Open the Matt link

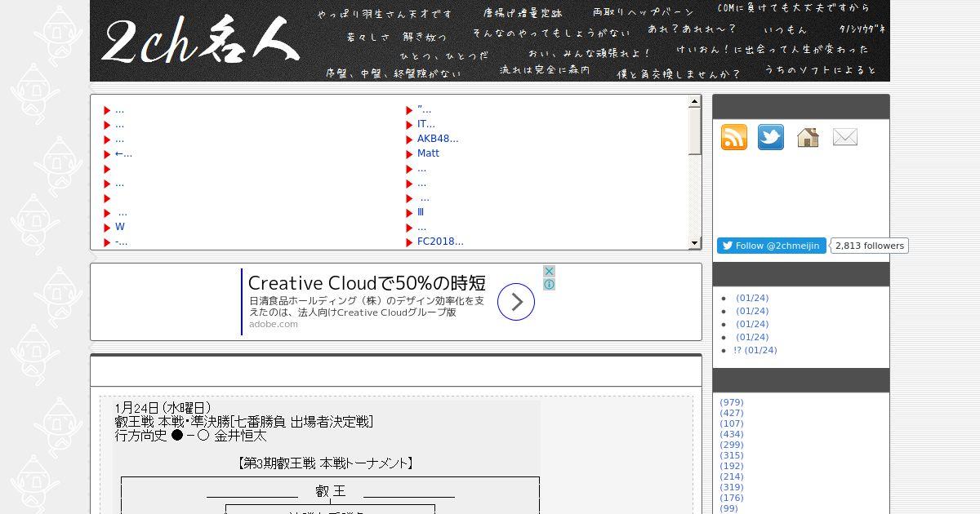[x=428, y=153]
